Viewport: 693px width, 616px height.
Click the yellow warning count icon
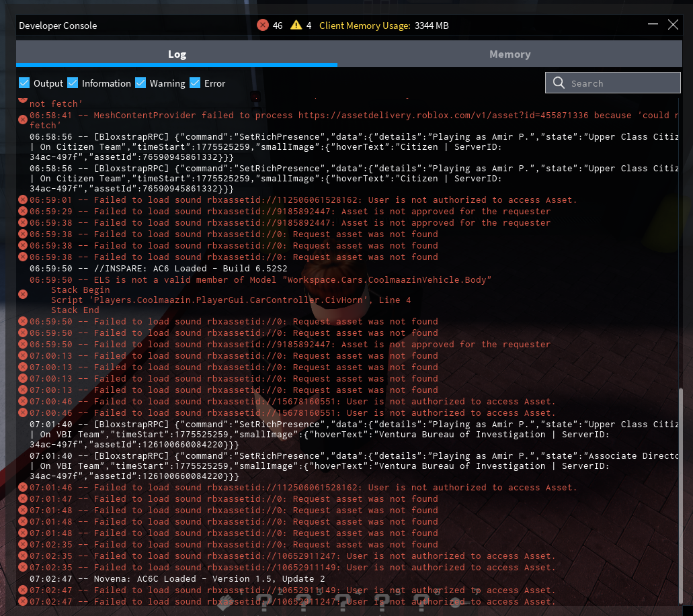pyautogui.click(x=296, y=26)
